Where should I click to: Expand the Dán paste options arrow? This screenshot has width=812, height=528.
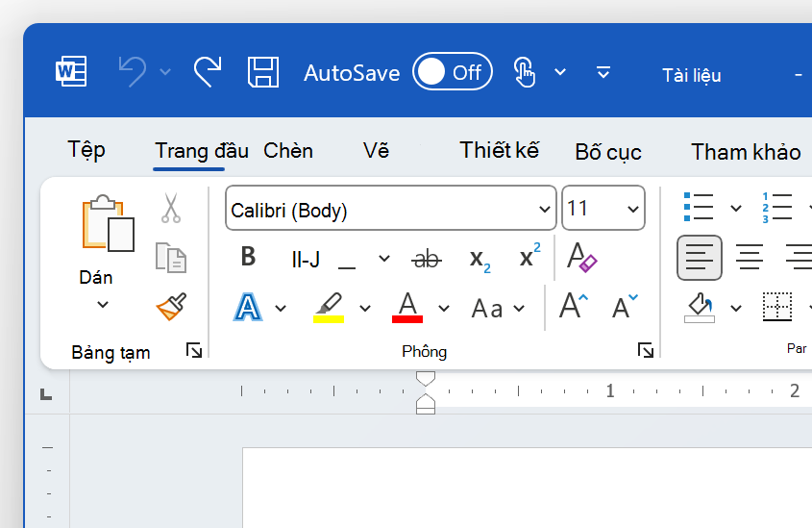click(x=103, y=304)
